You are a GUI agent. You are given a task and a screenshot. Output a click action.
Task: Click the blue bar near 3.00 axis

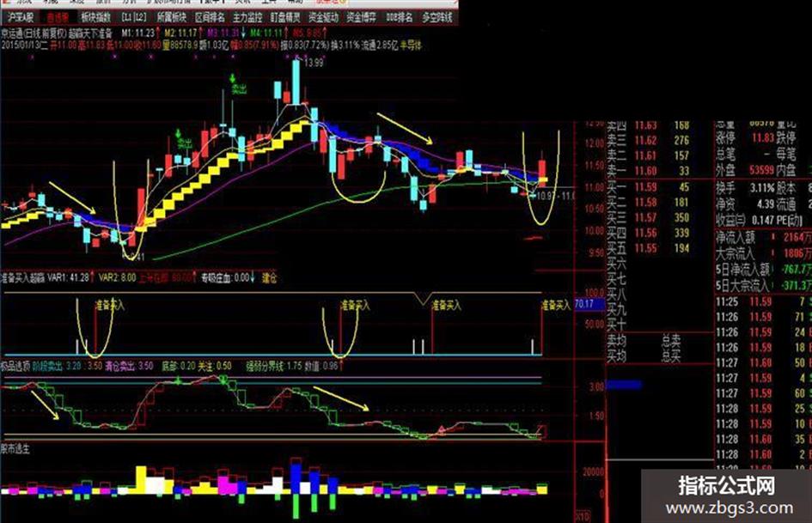coord(624,385)
